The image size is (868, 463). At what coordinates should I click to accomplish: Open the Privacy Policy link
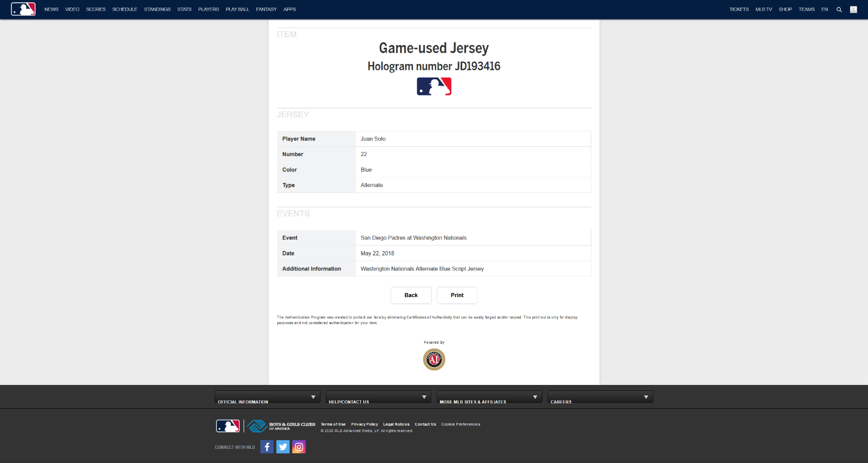pyautogui.click(x=365, y=425)
